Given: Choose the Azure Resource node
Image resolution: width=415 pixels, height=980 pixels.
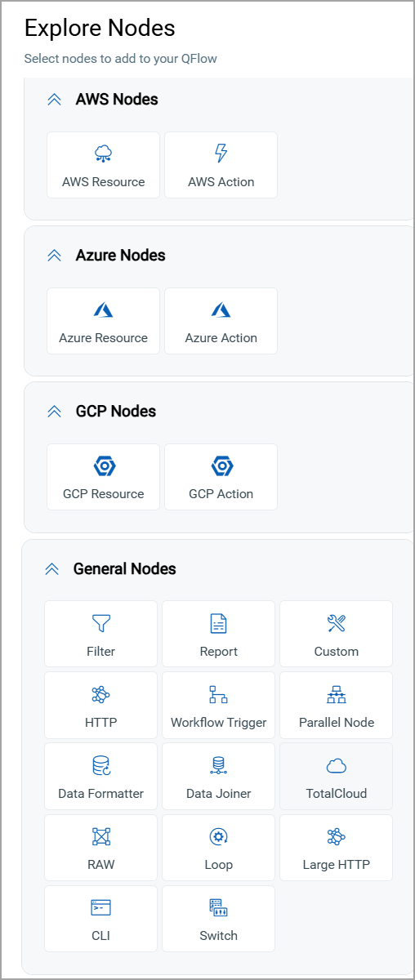Looking at the screenshot, I should click(x=103, y=321).
